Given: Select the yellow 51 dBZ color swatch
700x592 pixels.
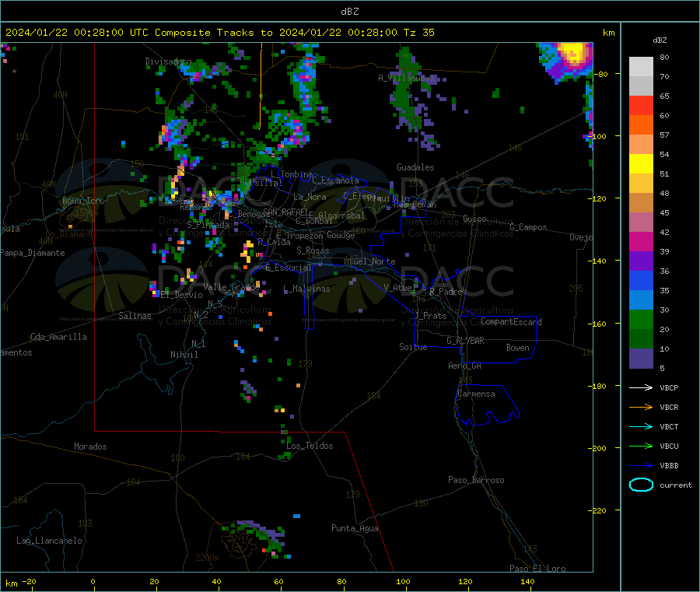Looking at the screenshot, I should [641, 164].
